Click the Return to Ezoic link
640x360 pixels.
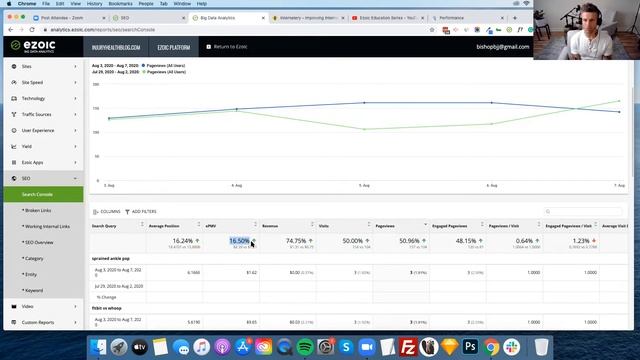227,47
